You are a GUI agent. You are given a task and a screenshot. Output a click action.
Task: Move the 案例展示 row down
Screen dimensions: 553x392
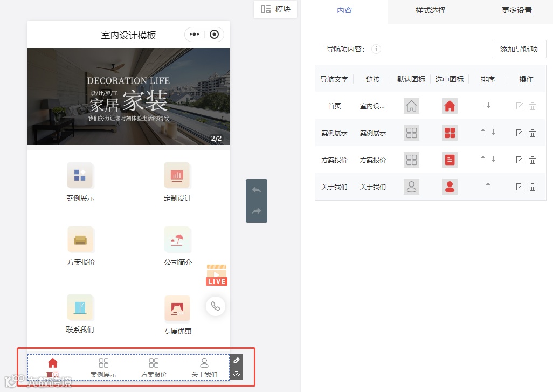coord(493,132)
